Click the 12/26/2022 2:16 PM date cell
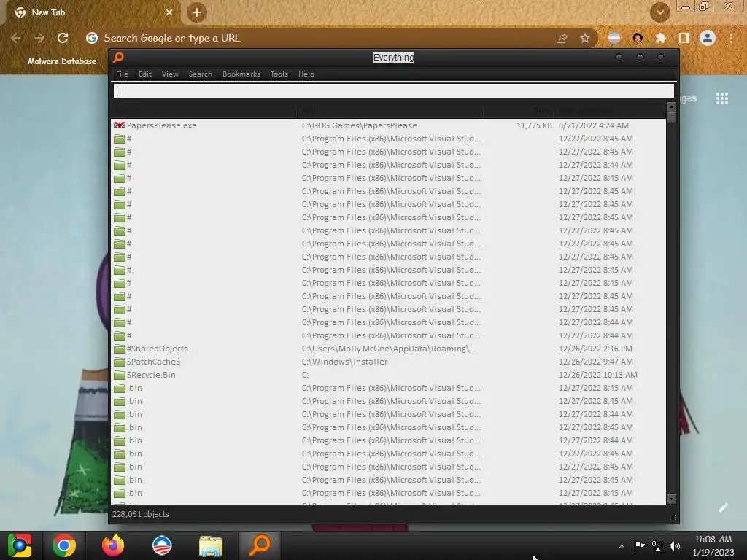This screenshot has height=560, width=747. [595, 349]
